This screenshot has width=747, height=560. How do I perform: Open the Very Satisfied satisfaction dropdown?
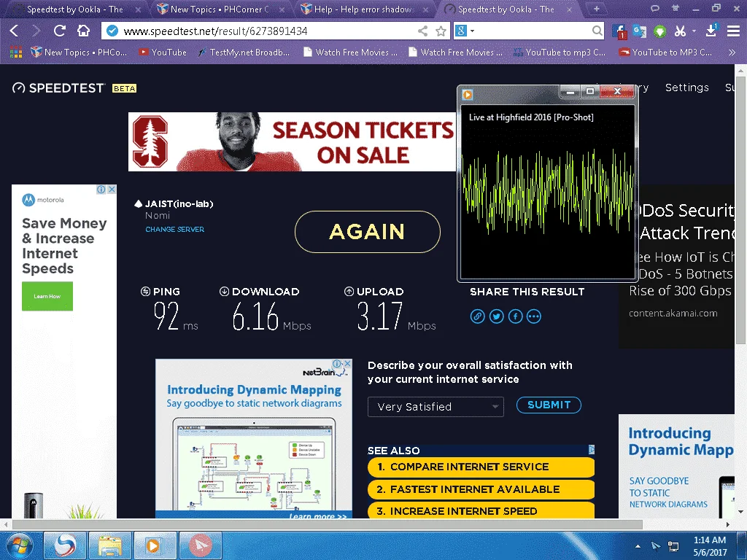click(x=436, y=407)
